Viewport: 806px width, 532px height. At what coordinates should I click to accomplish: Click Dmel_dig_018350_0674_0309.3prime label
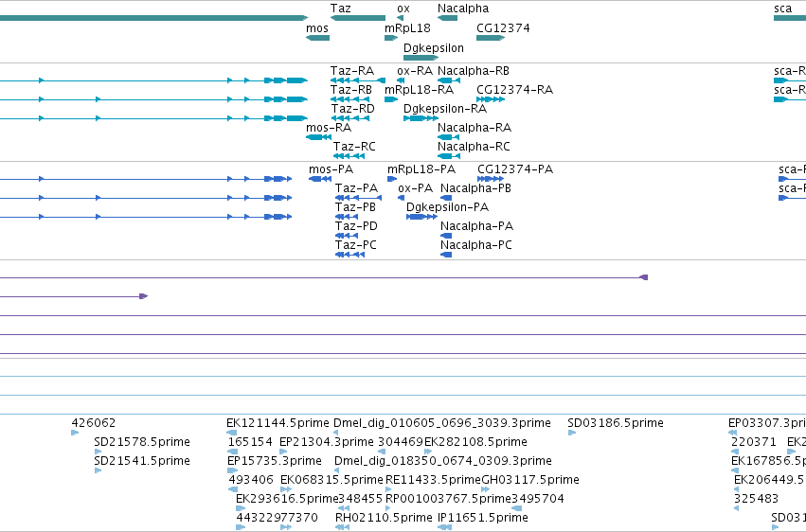(443, 461)
